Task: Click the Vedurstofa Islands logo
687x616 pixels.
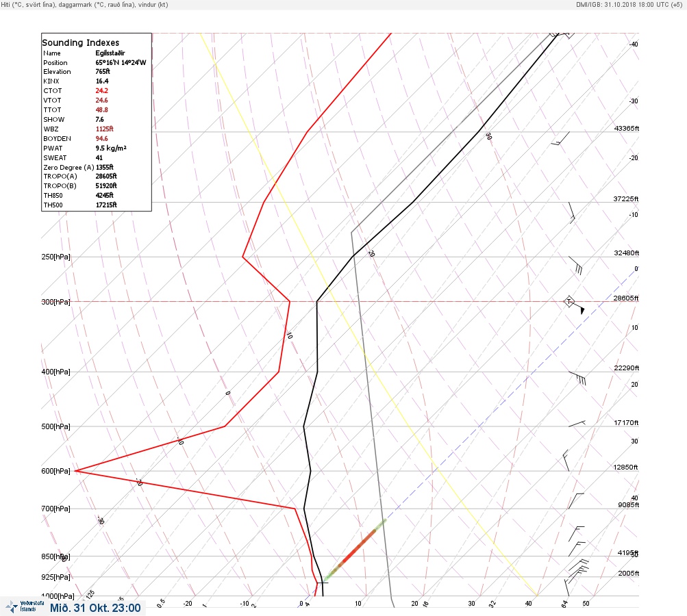Action: (x=25, y=606)
